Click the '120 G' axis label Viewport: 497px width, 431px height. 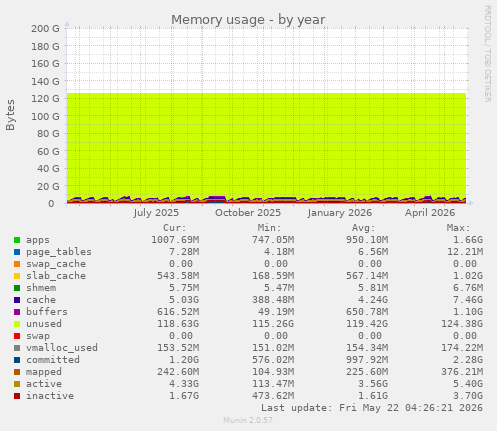45,99
